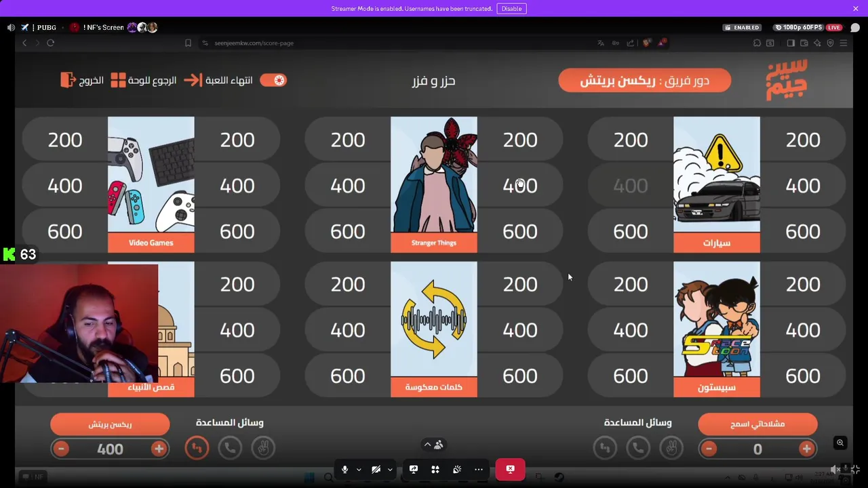
Task: Select 600 to the left of Stranger Things image
Action: point(348,232)
